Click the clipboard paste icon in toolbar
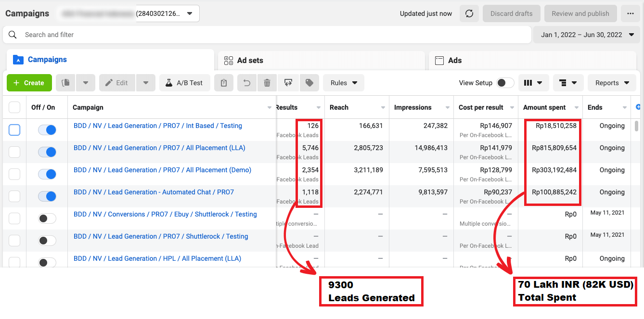The height and width of the screenshot is (319, 644). point(224,83)
